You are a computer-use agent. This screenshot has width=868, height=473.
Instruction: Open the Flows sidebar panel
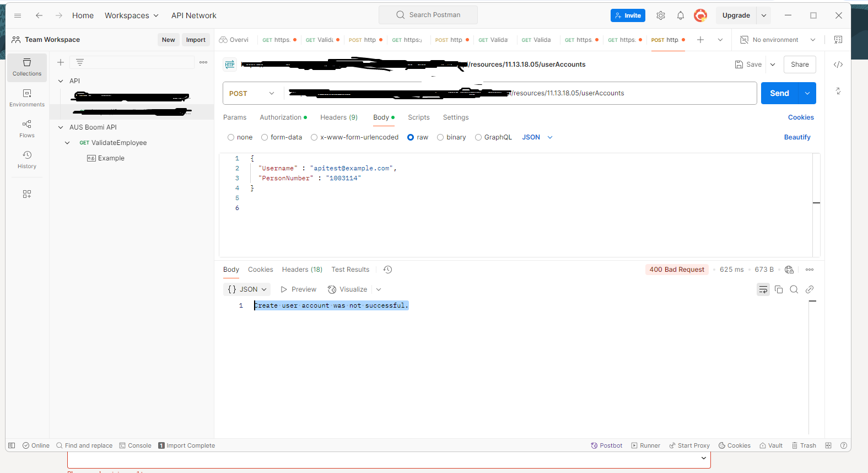click(27, 129)
